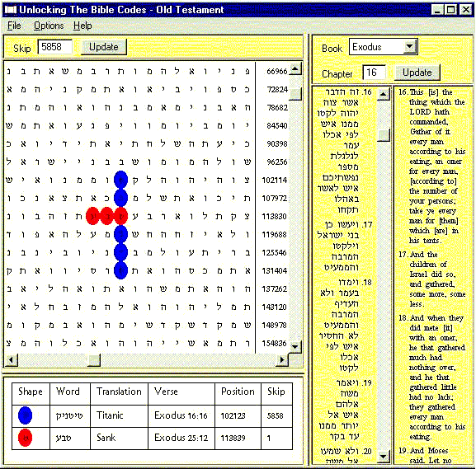
Task: Click the Chapter input field with 16
Action: [x=375, y=73]
